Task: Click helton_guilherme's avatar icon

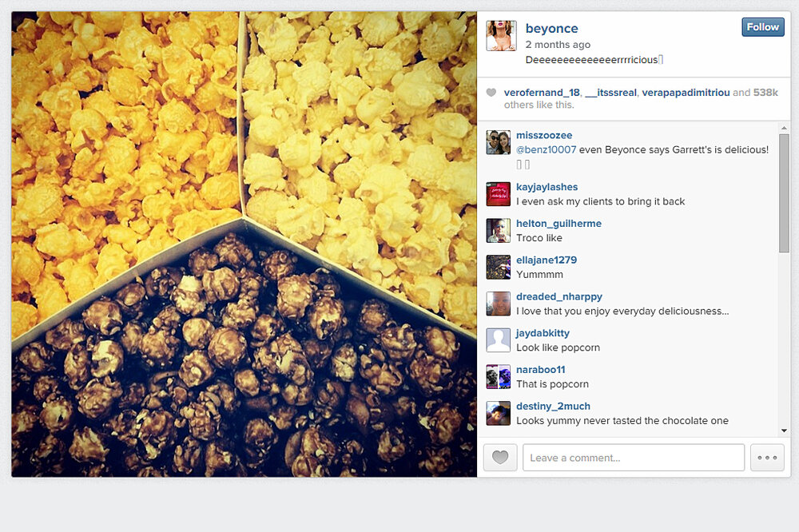Action: (x=499, y=231)
